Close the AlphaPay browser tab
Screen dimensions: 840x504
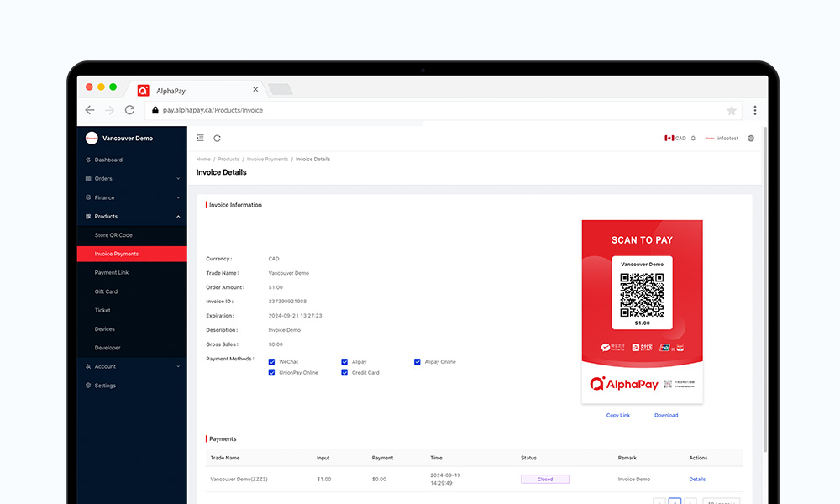pos(255,89)
